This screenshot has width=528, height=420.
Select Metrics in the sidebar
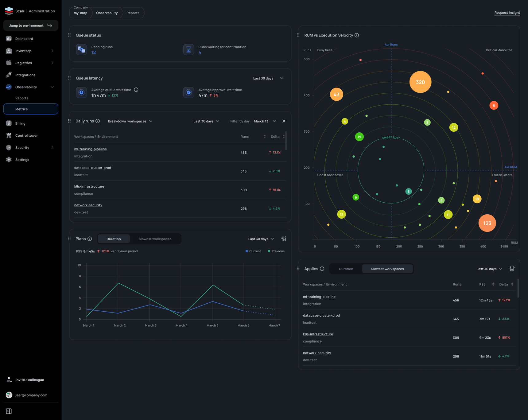pyautogui.click(x=31, y=109)
